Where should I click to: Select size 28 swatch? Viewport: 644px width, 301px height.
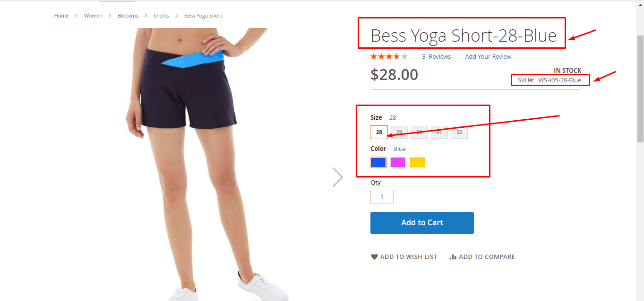click(x=379, y=132)
